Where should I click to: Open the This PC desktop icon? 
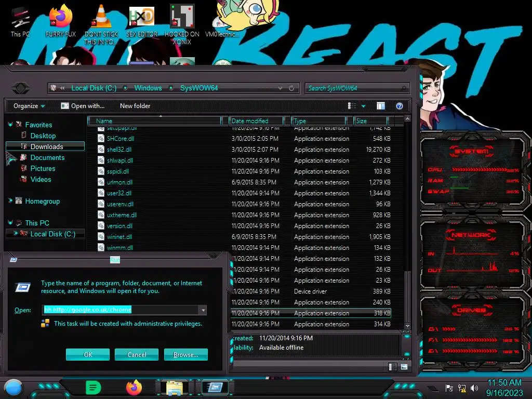pos(20,22)
